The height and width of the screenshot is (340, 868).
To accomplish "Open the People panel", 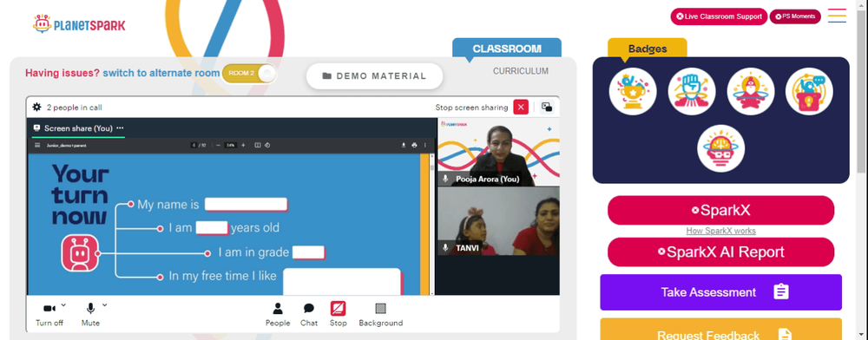I will pos(278,315).
